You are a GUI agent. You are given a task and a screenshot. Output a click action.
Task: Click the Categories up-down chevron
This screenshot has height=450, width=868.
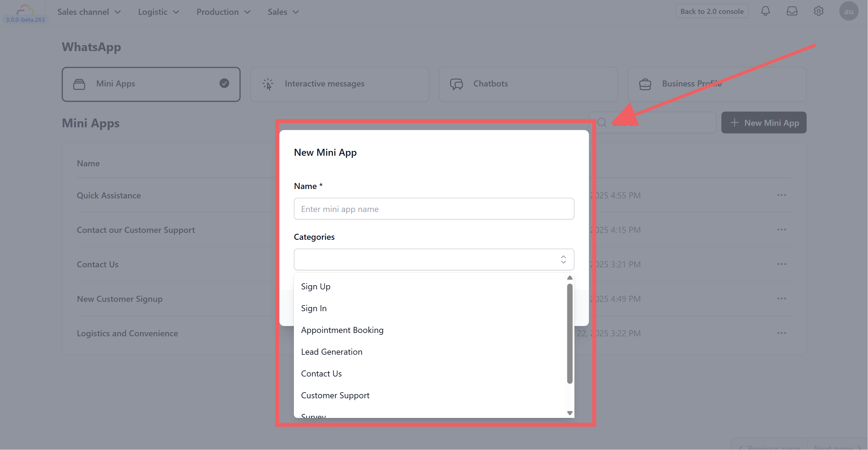tap(563, 259)
